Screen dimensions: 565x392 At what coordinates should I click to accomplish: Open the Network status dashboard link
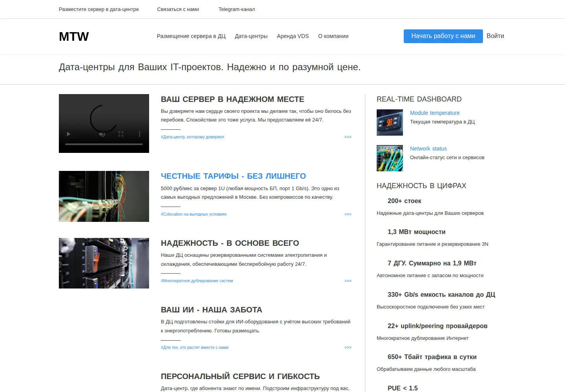click(428, 149)
